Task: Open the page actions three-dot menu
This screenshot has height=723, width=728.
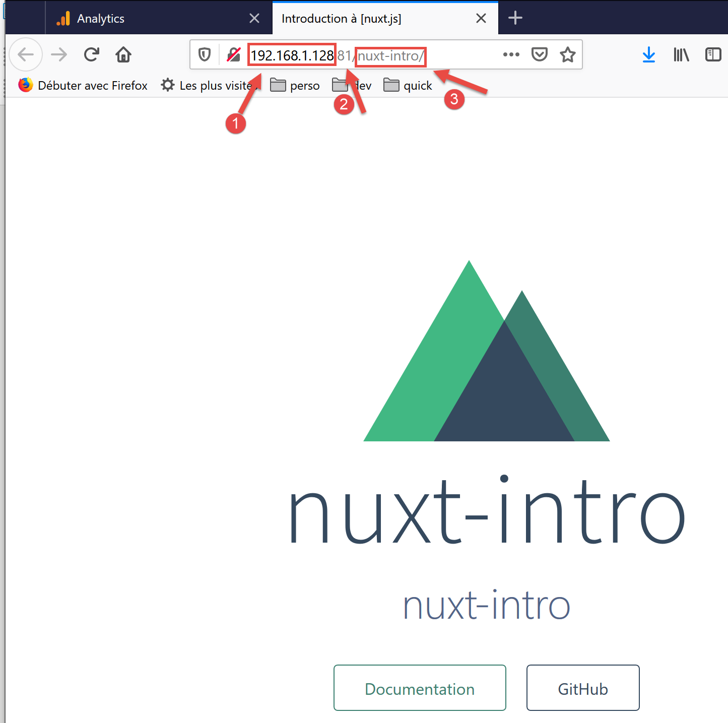Action: tap(511, 54)
